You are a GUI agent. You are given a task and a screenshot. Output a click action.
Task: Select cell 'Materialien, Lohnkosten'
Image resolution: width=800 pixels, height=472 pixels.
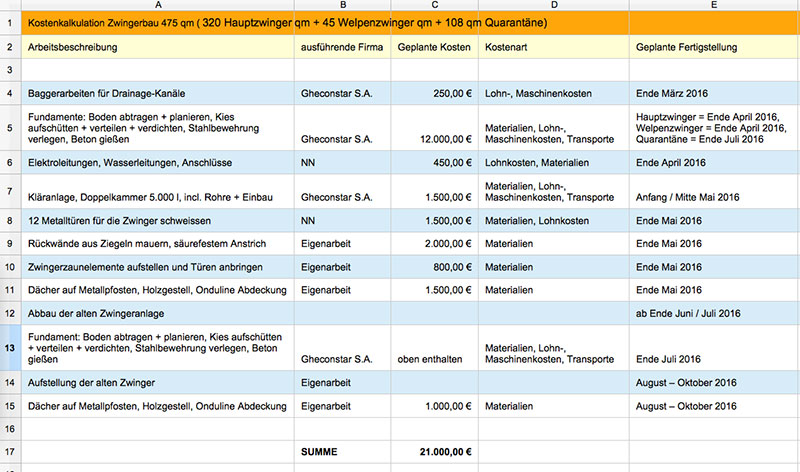554,220
